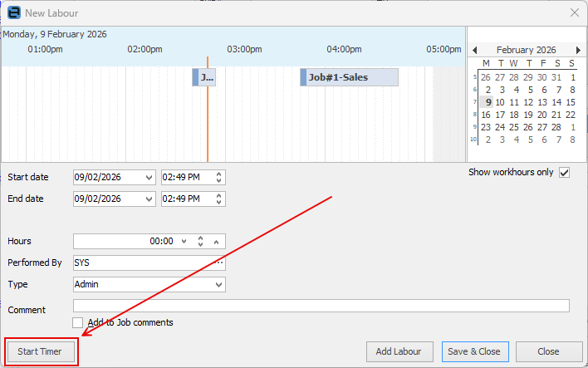Click into the Comment text field
Screen dimensions: 588x368
[321, 306]
